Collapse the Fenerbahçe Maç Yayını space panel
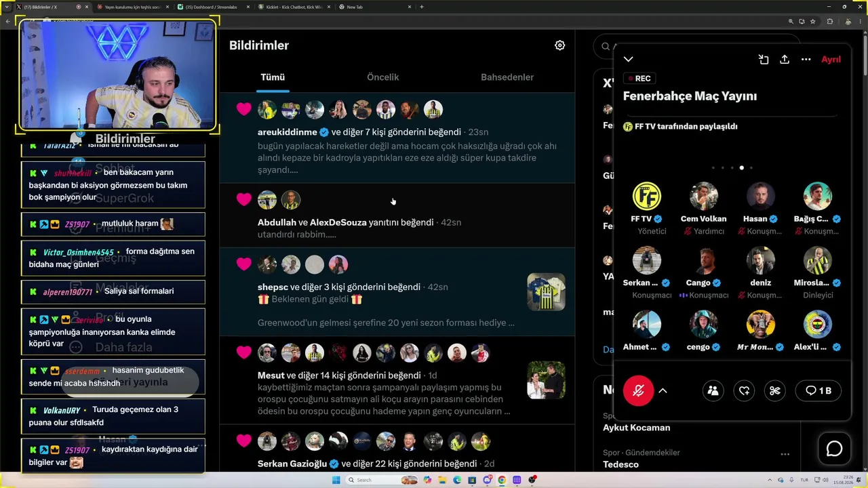868x488 pixels. pyautogui.click(x=629, y=60)
